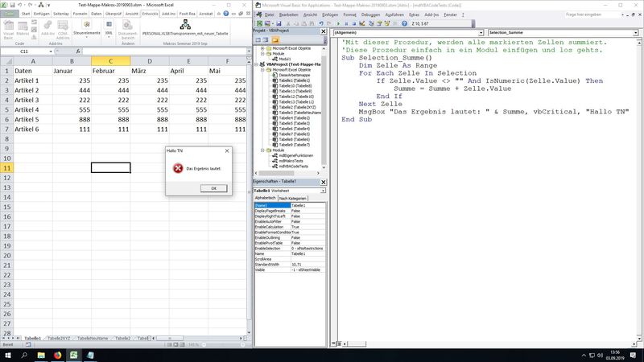Close the Eigenschaften - Tabelle1 panel
The height and width of the screenshot is (362, 644).
coord(324,182)
